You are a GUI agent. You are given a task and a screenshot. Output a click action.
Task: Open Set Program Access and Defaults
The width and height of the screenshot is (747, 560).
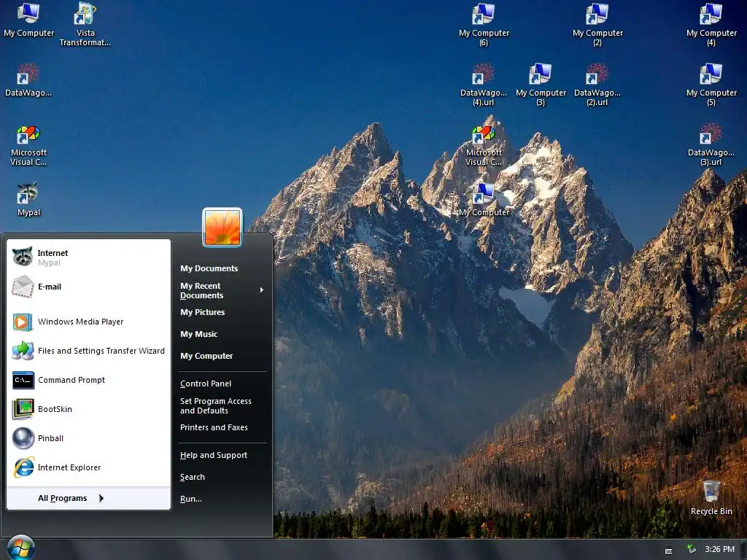[x=215, y=405]
